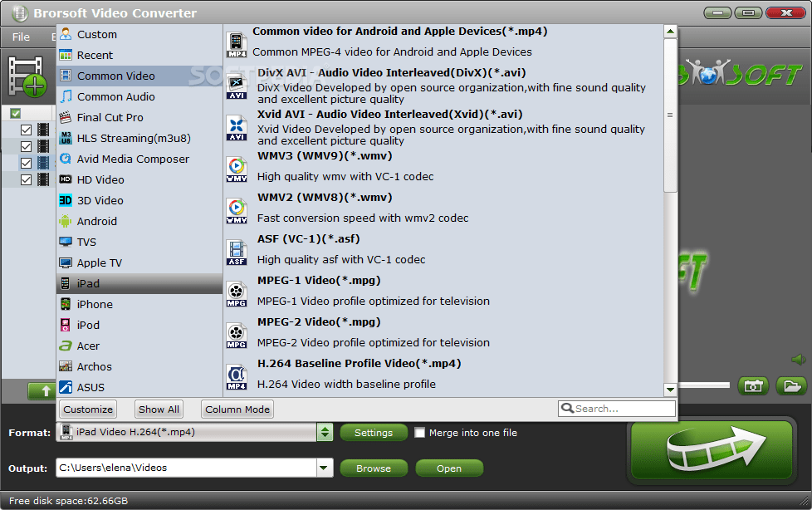The width and height of the screenshot is (812, 510).
Task: Click the add video file icon
Action: (x=27, y=76)
